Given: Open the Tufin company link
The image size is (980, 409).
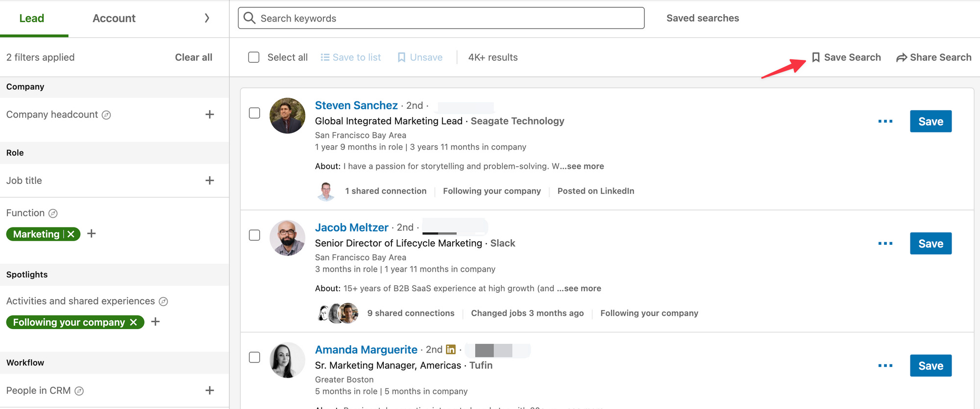Looking at the screenshot, I should pyautogui.click(x=481, y=365).
